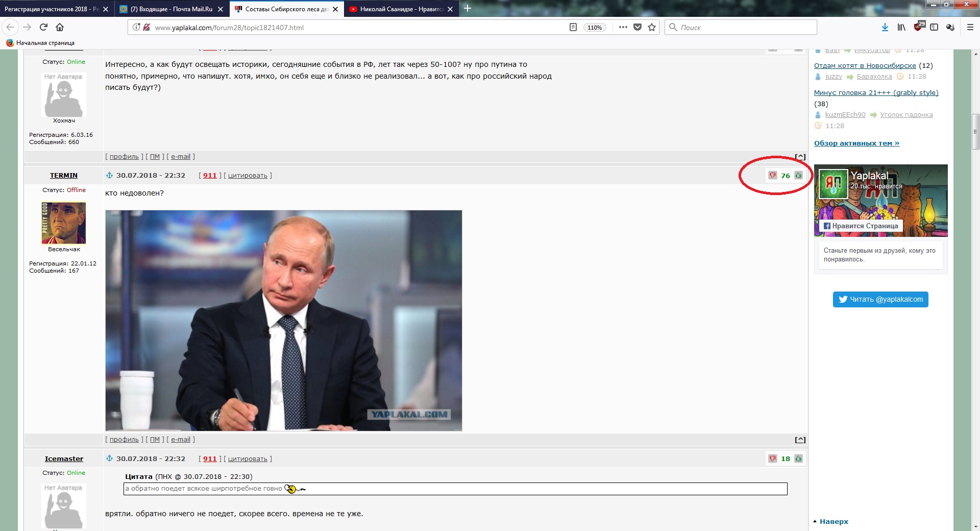Open a new browser tab
The width and height of the screenshot is (980, 531).
tap(468, 9)
